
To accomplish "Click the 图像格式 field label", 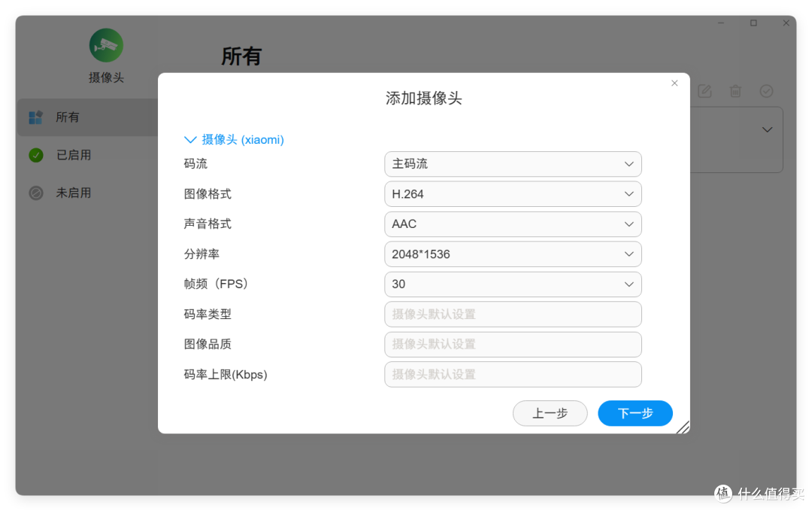I will pos(208,194).
